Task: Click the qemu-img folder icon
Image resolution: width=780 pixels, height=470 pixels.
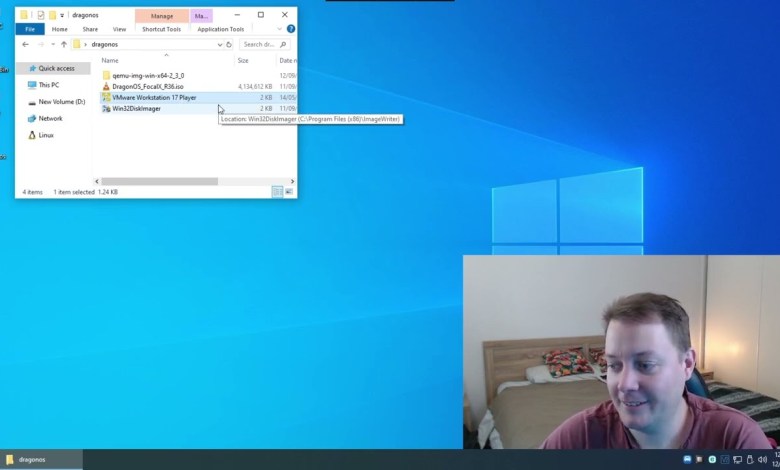Action: tap(106, 76)
